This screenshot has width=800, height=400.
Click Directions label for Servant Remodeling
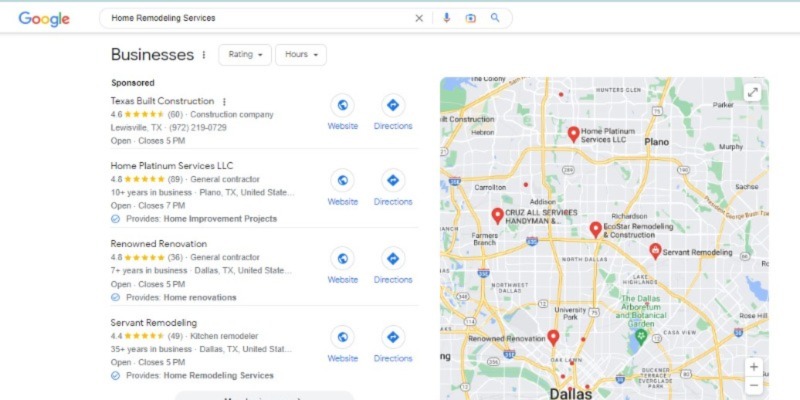click(x=393, y=358)
